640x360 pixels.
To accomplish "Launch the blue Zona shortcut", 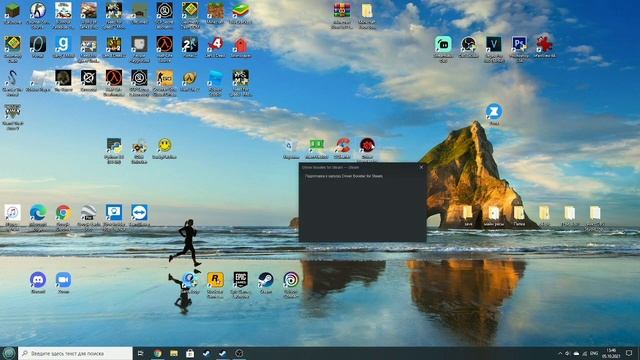I will coord(494,111).
